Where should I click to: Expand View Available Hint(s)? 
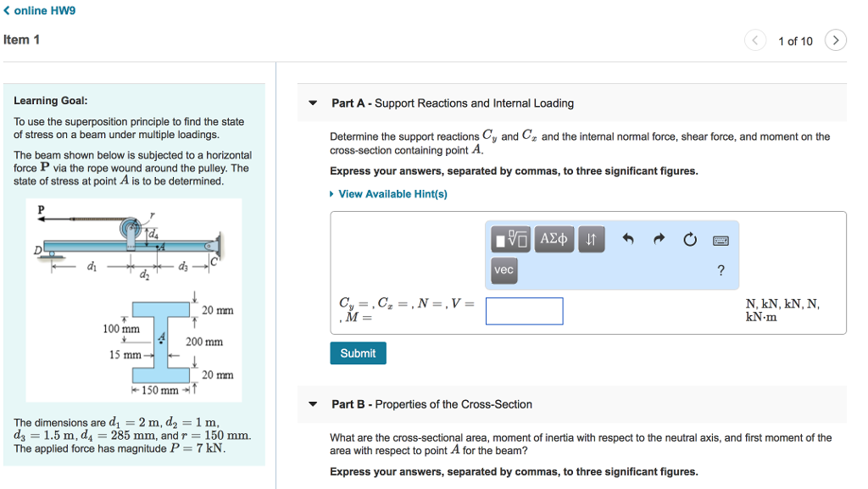pos(389,193)
